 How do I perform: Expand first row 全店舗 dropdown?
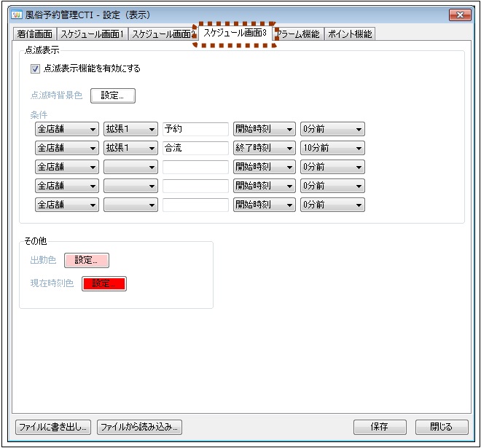click(67, 130)
